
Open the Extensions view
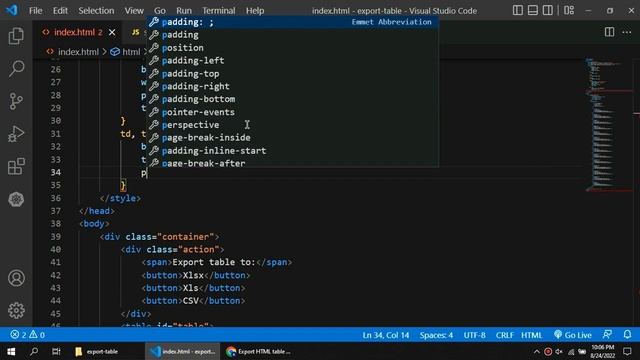[16, 167]
